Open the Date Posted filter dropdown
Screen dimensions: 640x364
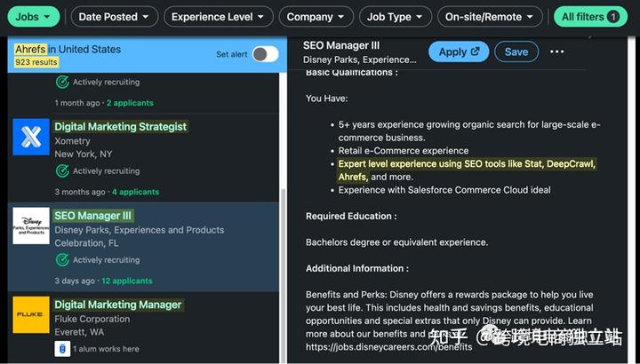click(x=114, y=17)
